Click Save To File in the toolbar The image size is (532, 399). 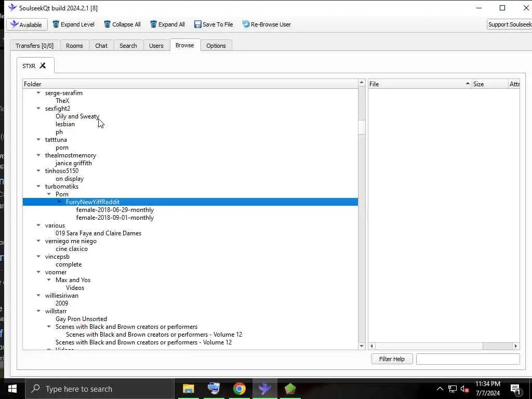point(214,24)
